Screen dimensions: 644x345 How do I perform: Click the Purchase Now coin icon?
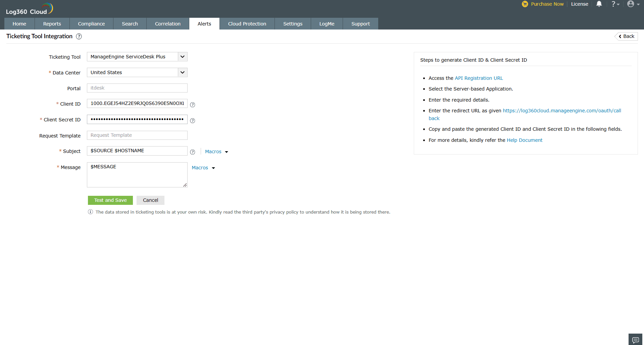point(525,4)
